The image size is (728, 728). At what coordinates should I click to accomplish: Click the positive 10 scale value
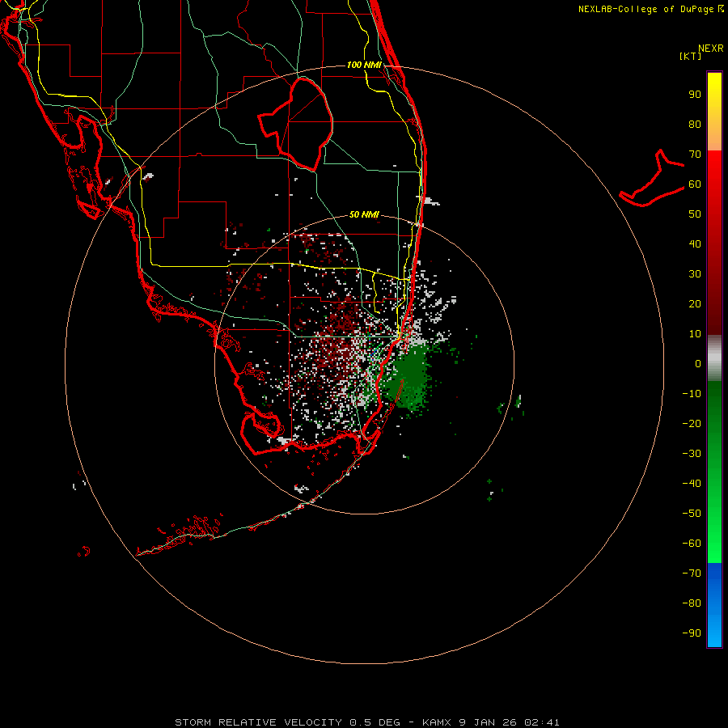695,334
